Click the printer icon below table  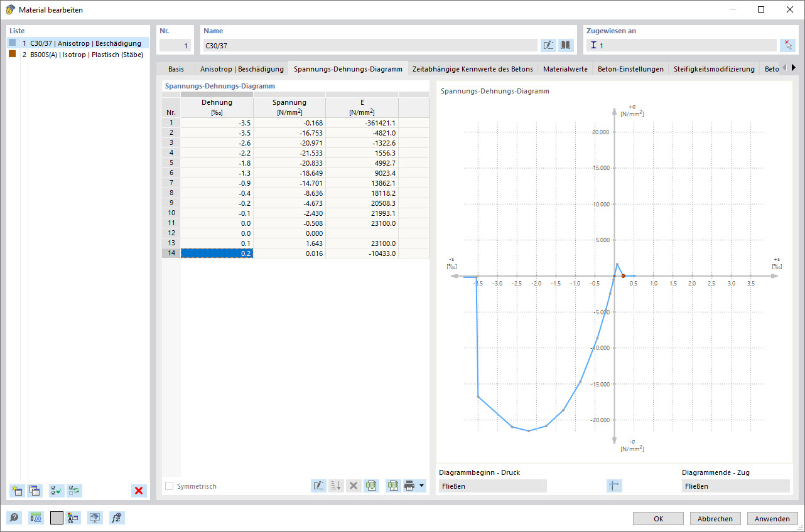(x=410, y=485)
